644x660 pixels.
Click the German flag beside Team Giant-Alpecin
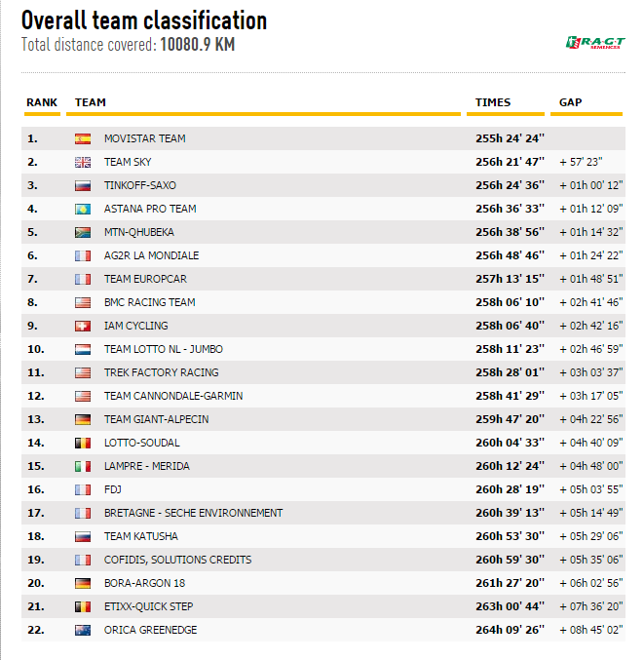click(x=83, y=419)
